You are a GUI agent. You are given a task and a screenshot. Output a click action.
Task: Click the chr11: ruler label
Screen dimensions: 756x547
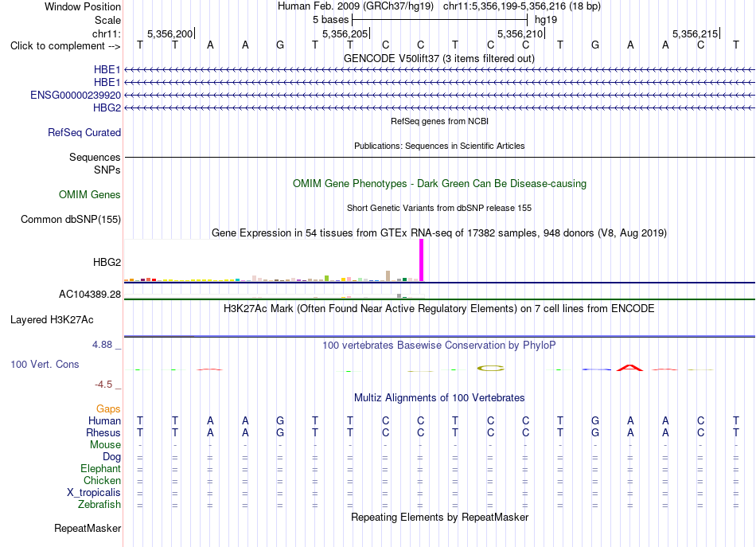[107, 33]
